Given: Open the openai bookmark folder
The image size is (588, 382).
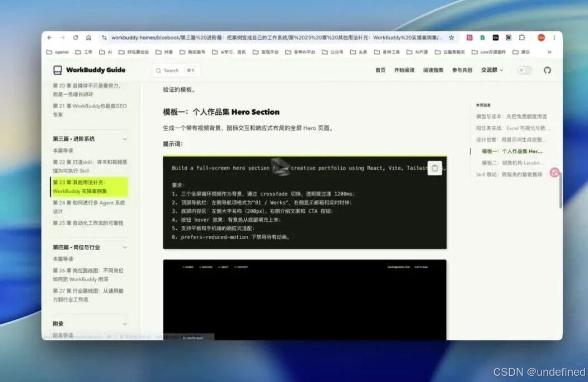Looking at the screenshot, I should click(x=58, y=52).
